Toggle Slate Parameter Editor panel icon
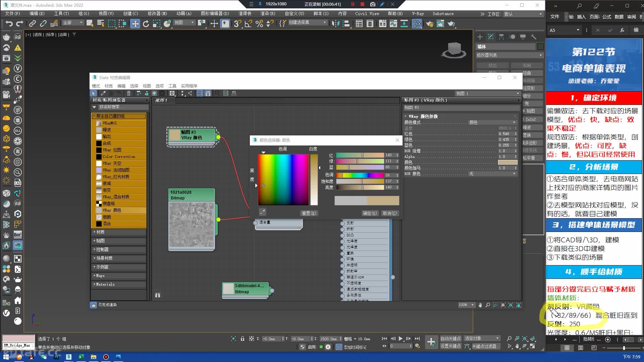The width and height of the screenshot is (644, 362). 208,93
